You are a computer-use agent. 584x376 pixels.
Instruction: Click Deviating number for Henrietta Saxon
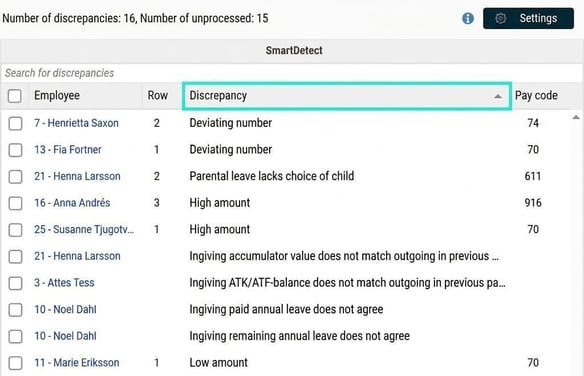pyautogui.click(x=231, y=123)
